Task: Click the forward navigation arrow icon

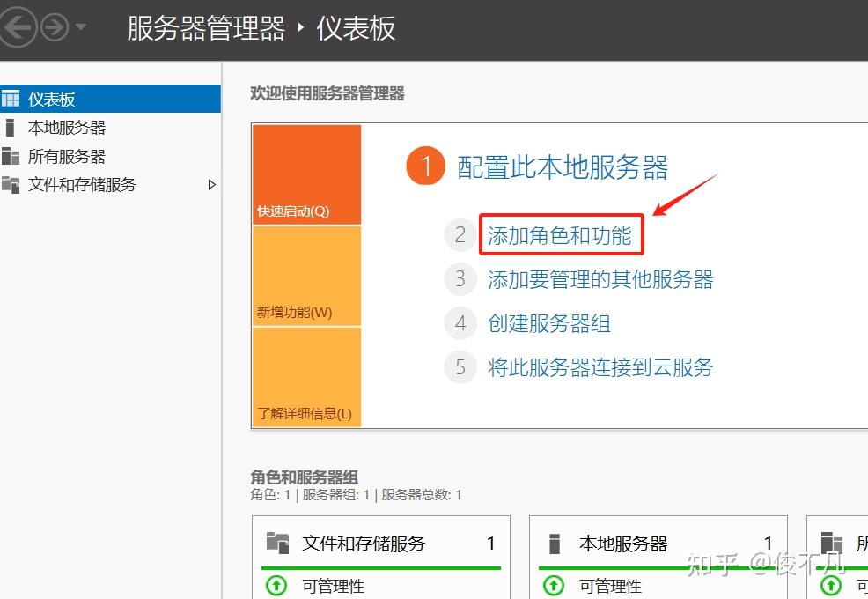Action: (55, 26)
